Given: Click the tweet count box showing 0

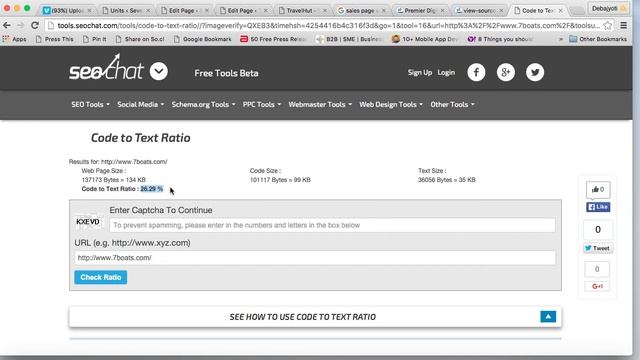Looking at the screenshot, I should [x=598, y=230].
